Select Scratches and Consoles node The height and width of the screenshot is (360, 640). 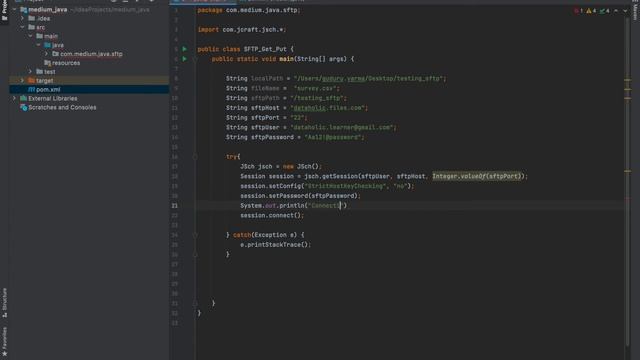(x=62, y=107)
